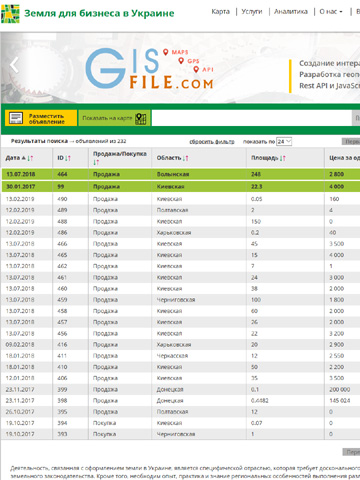This screenshot has height=480, width=360.
Task: Select the highlighted row with ID 464
Action: [x=181, y=174]
